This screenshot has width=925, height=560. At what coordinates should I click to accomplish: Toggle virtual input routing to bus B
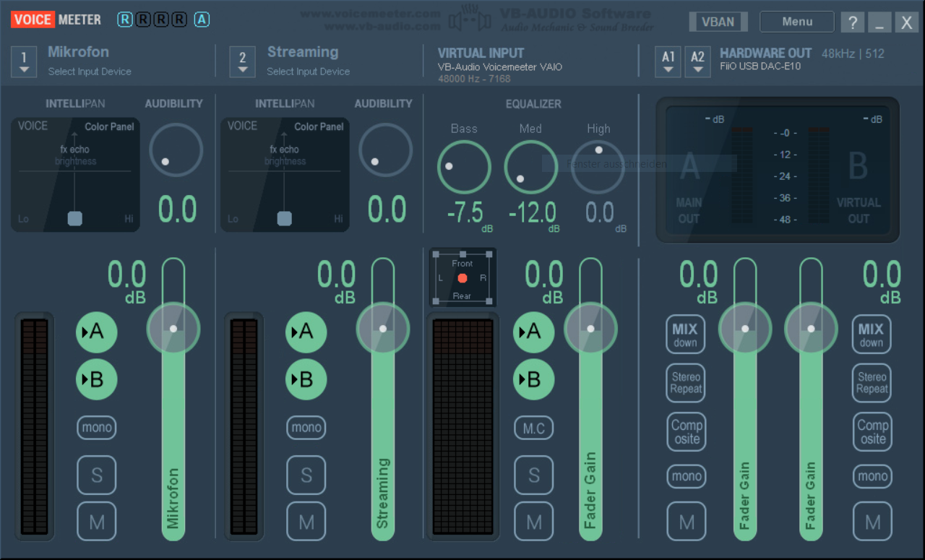coord(534,379)
